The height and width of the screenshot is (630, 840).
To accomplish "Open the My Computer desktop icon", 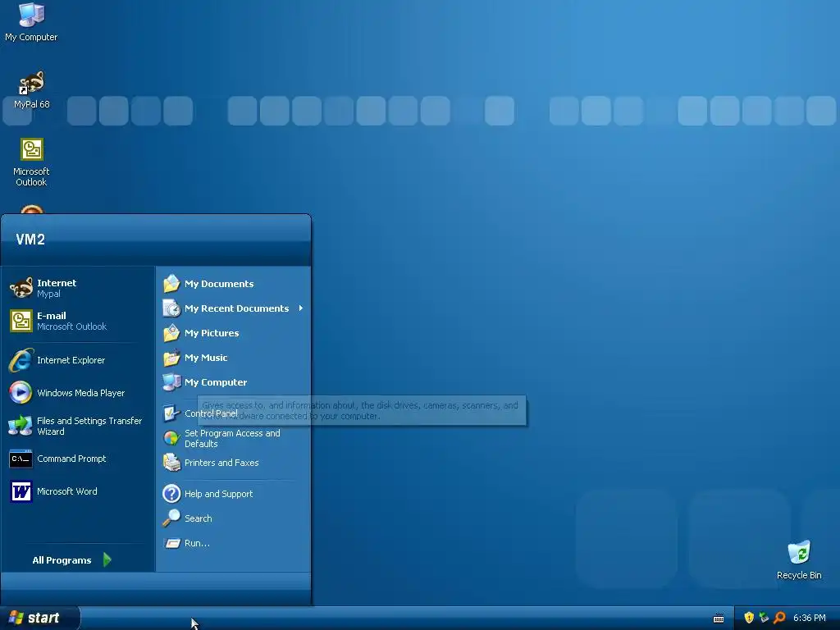I will (x=31, y=21).
